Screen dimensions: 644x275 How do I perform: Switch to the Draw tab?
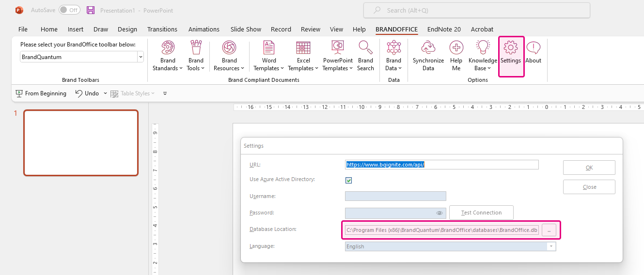point(101,29)
